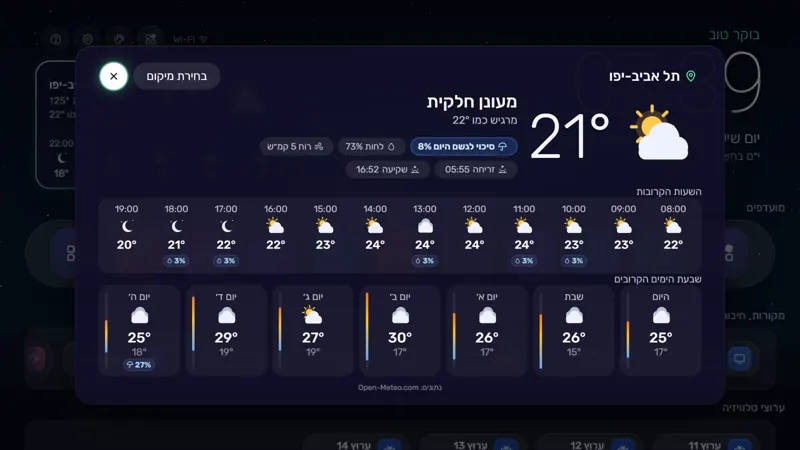Click the sunrise icon beside 05:55
Screen dimensions: 800x450
coord(503,169)
